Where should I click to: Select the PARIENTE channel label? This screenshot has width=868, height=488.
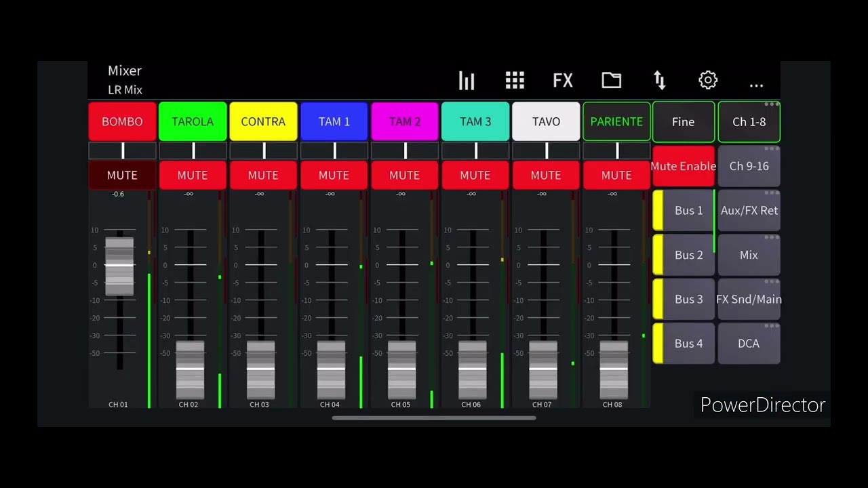pos(616,121)
